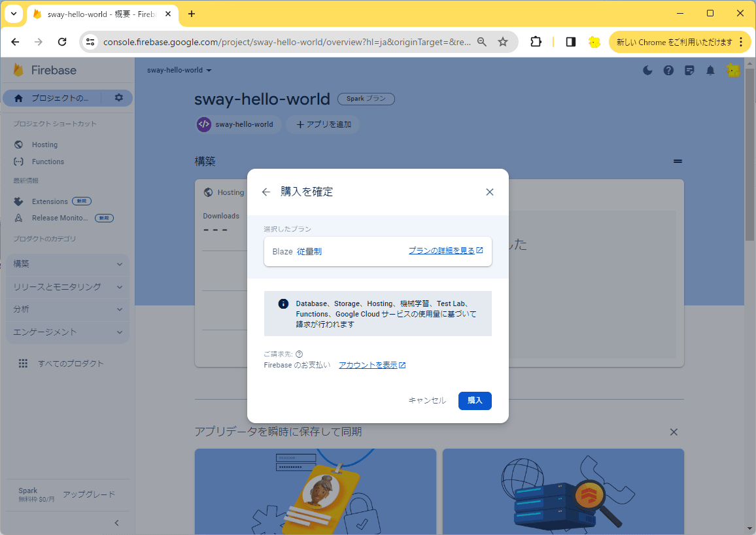The width and height of the screenshot is (756, 535).
Task: Click the zoom magnifier in address bar
Action: [x=482, y=42]
